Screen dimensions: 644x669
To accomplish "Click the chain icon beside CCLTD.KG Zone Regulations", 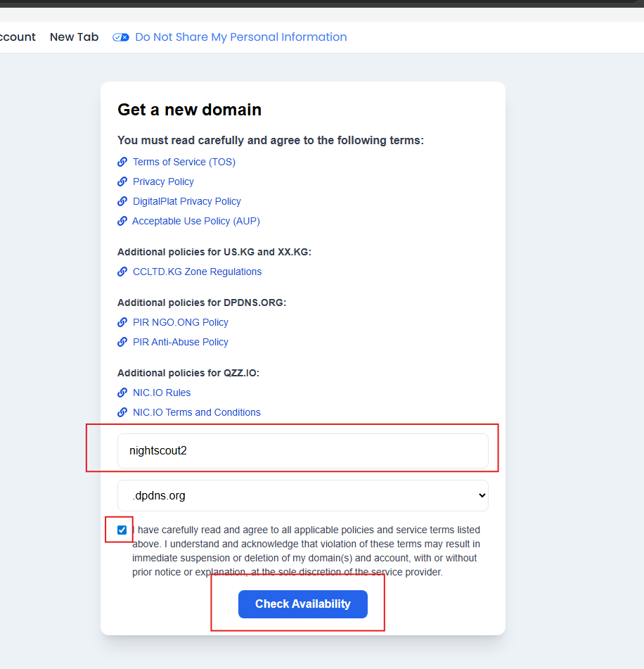I will pos(122,272).
